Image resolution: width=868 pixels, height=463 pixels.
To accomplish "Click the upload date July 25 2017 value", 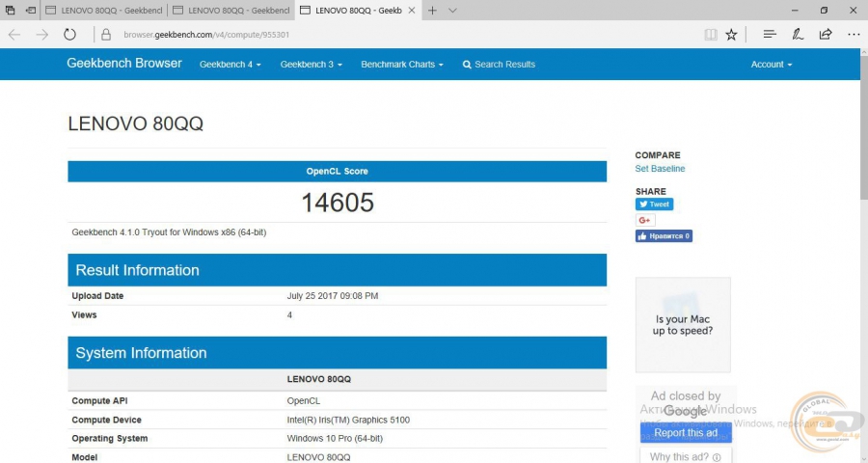I will pyautogui.click(x=332, y=296).
